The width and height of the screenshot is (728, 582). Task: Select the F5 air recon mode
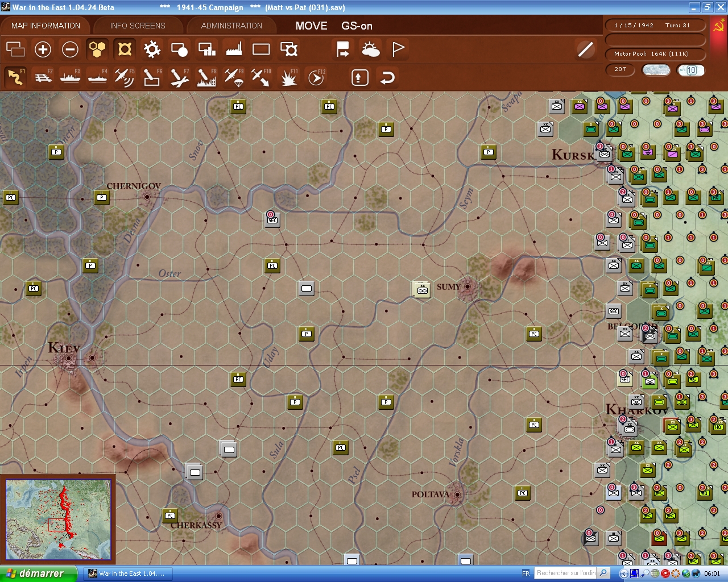125,77
